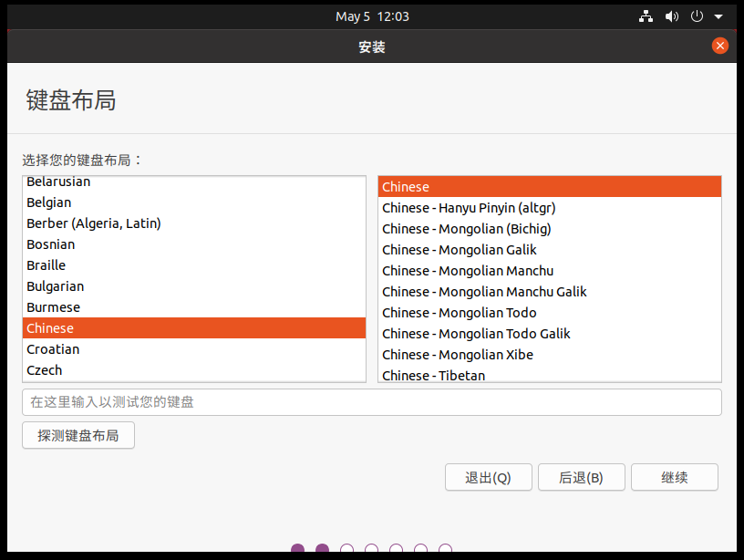This screenshot has height=560, width=744.
Task: Select Bosnian keyboard layout
Action: coord(194,244)
